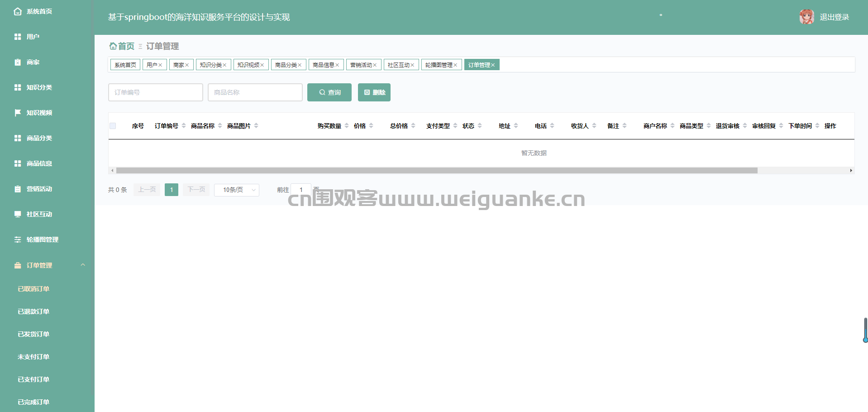Click 退出登录 to log out
This screenshot has width=868, height=412.
(834, 17)
